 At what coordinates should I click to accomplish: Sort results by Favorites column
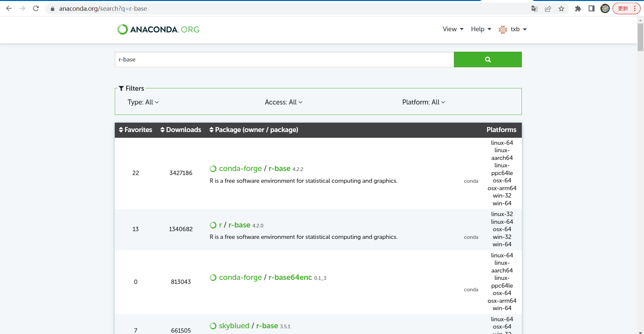pos(136,130)
